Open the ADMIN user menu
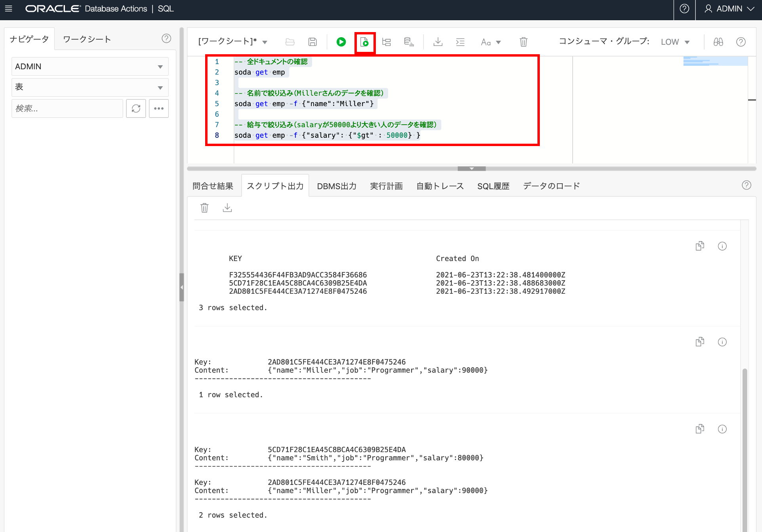The width and height of the screenshot is (762, 532). click(x=729, y=9)
